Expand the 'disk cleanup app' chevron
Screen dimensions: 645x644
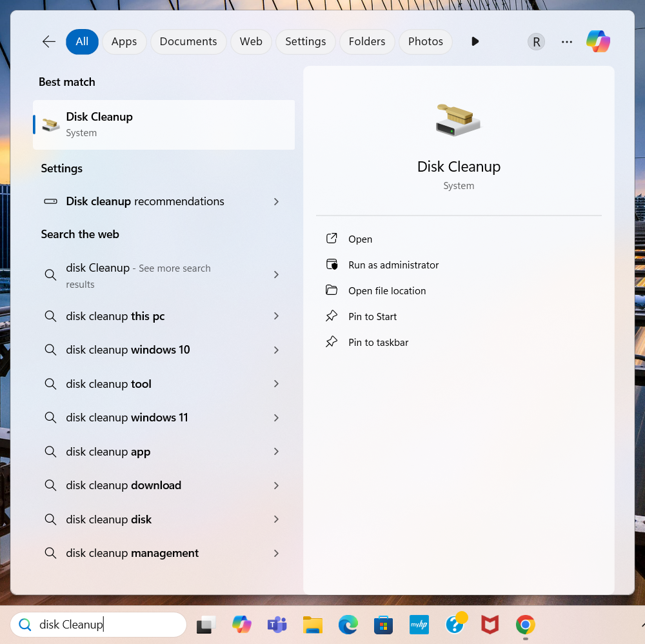[x=277, y=452]
